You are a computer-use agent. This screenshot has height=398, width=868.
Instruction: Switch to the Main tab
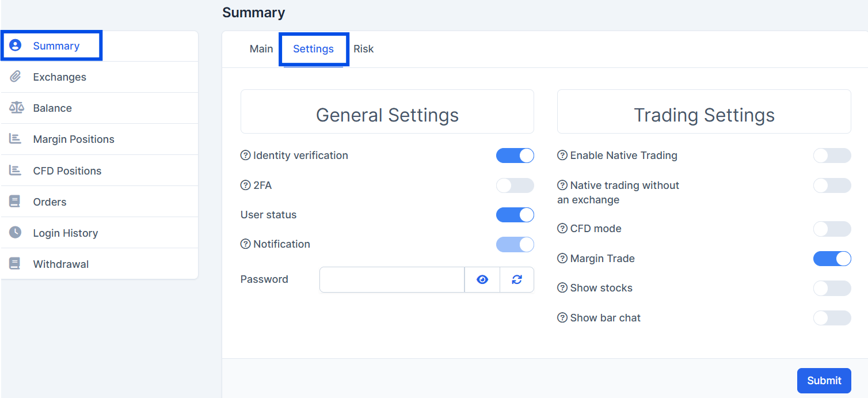[261, 49]
